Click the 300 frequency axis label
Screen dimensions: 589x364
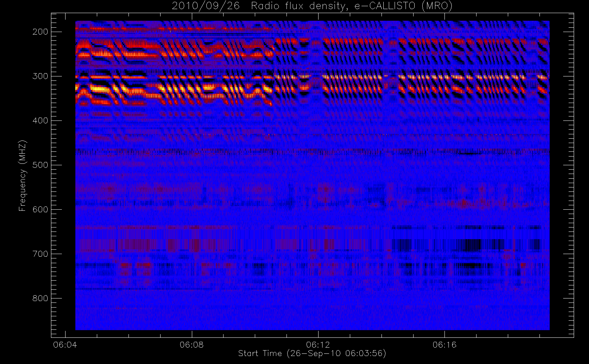tap(40, 76)
